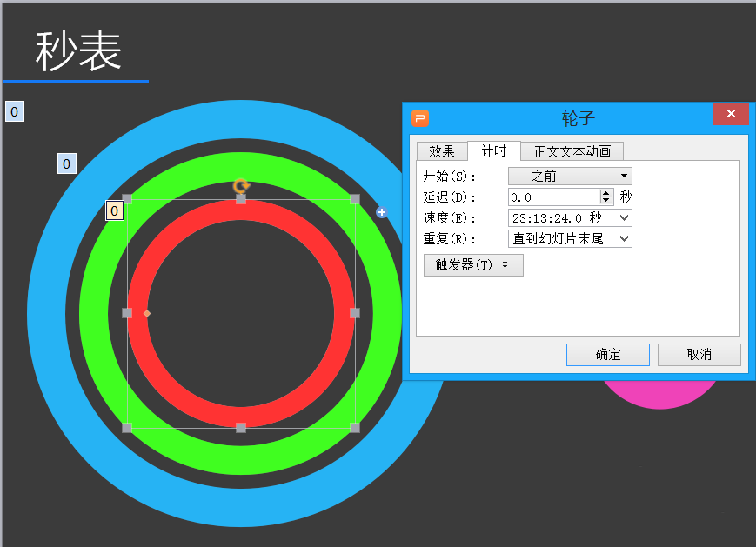
Task: Click the left-middle selection handle
Action: (127, 313)
